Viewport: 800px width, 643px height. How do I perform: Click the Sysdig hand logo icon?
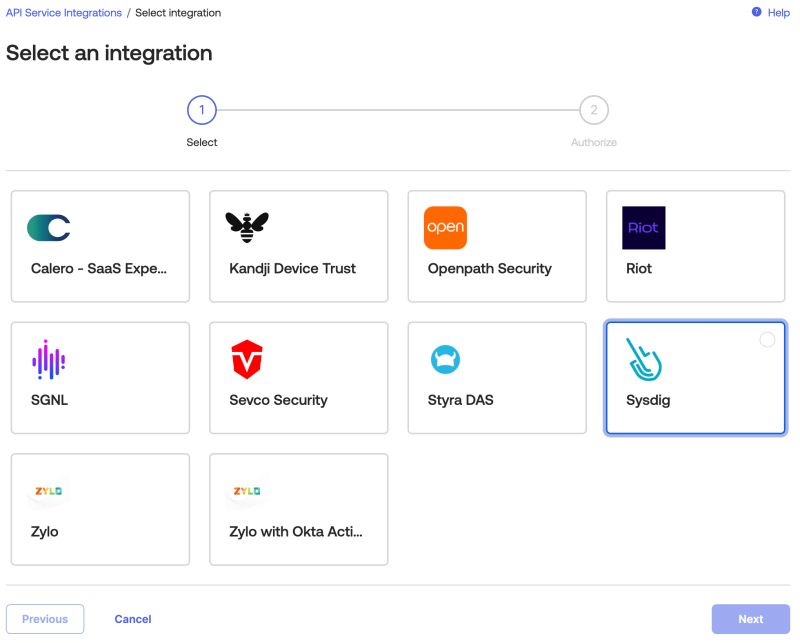(x=642, y=358)
